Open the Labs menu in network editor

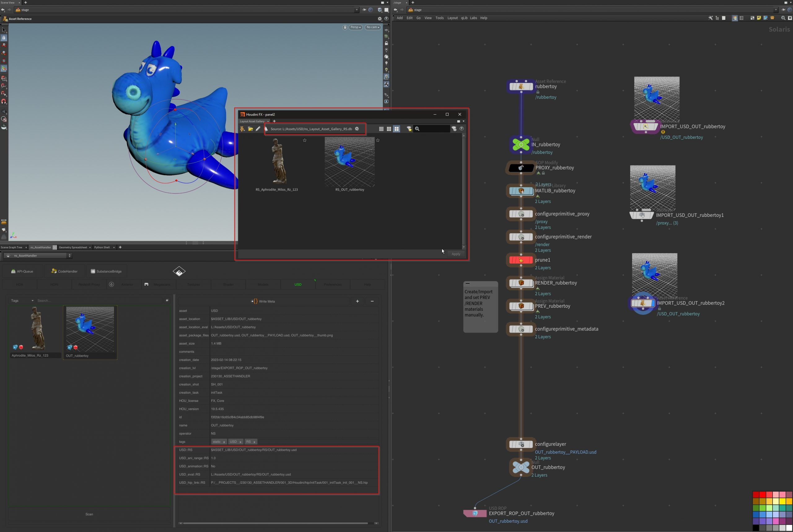pos(473,18)
